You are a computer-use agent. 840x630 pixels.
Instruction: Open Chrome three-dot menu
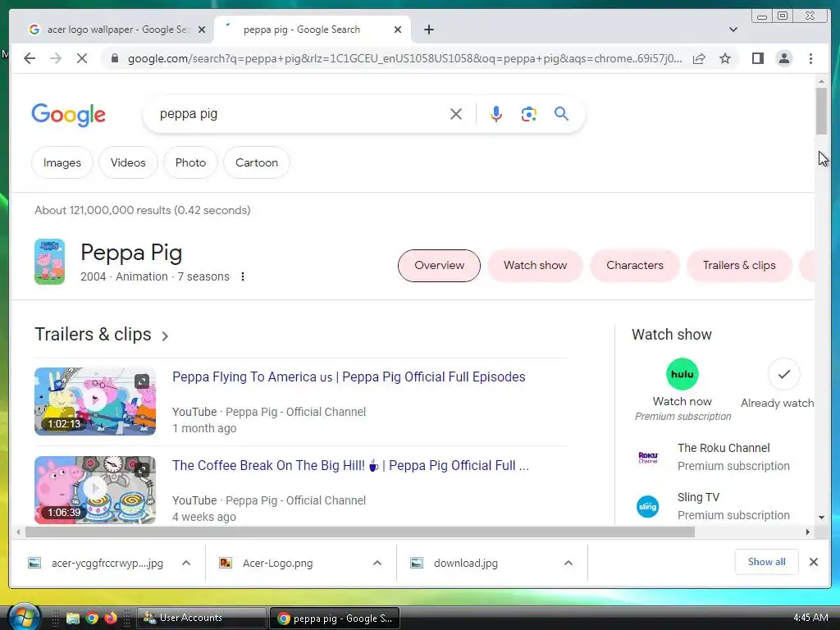coord(810,58)
